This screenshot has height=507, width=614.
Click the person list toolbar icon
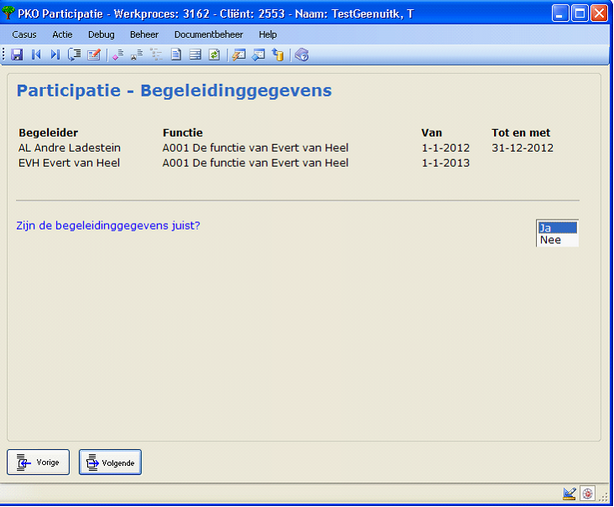click(137, 55)
